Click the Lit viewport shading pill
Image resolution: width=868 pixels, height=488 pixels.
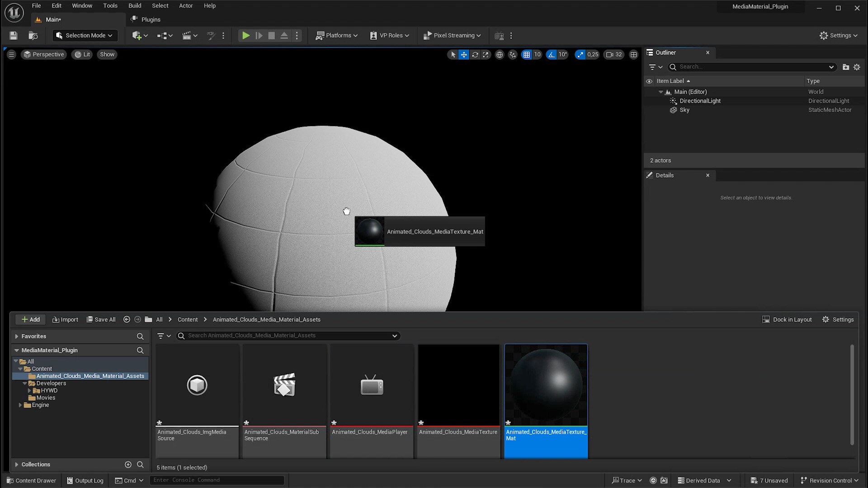pyautogui.click(x=82, y=54)
